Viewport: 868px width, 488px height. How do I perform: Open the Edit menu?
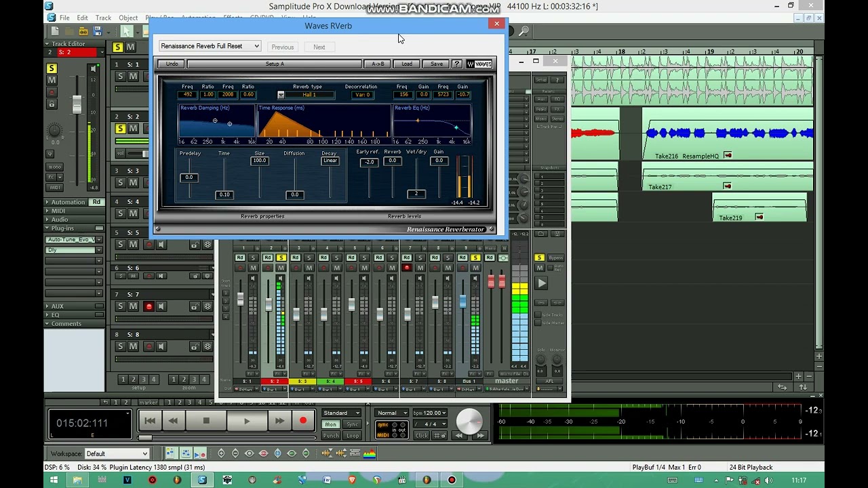point(82,18)
